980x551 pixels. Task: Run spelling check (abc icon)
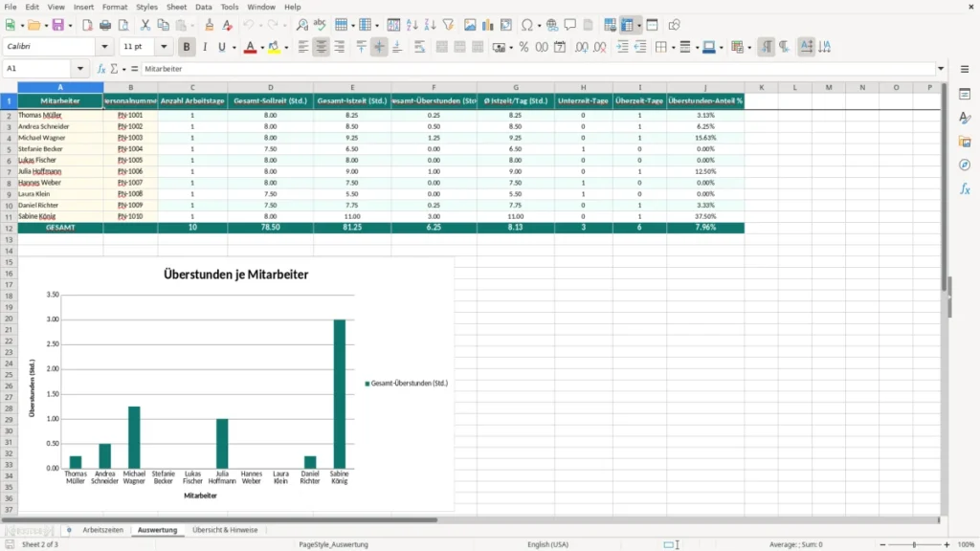320,25
